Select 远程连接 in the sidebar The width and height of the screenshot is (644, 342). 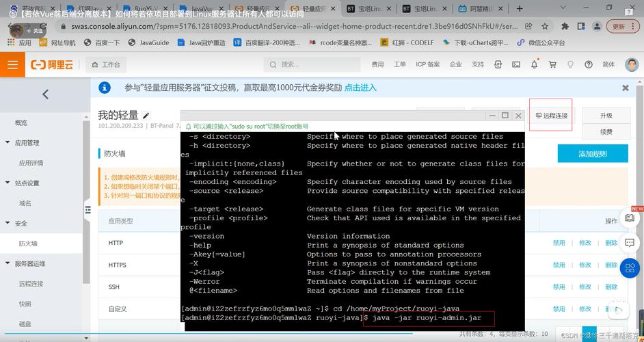31,284
